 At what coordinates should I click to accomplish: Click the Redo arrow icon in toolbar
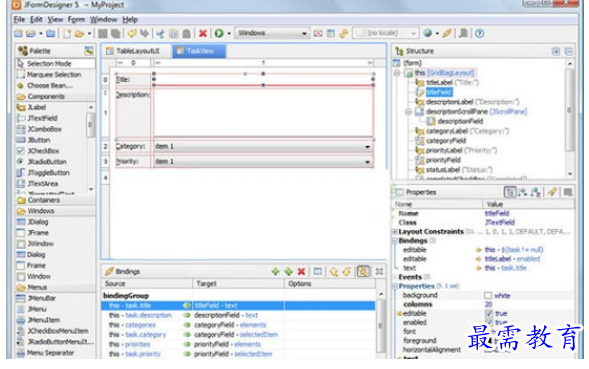point(144,33)
